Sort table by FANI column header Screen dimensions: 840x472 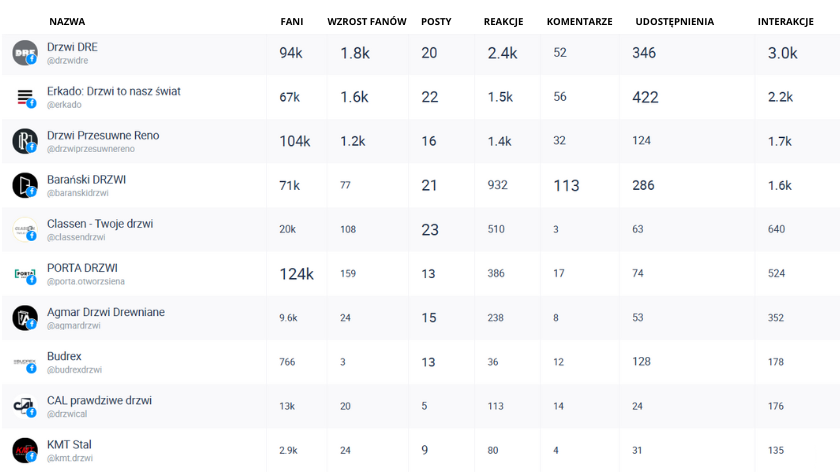(x=292, y=21)
